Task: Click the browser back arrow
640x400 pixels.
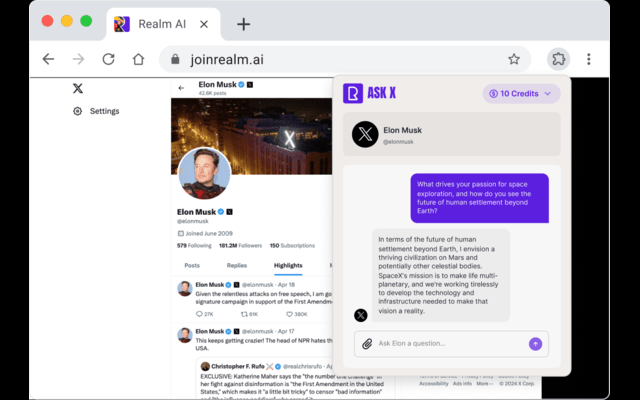Action: point(48,59)
